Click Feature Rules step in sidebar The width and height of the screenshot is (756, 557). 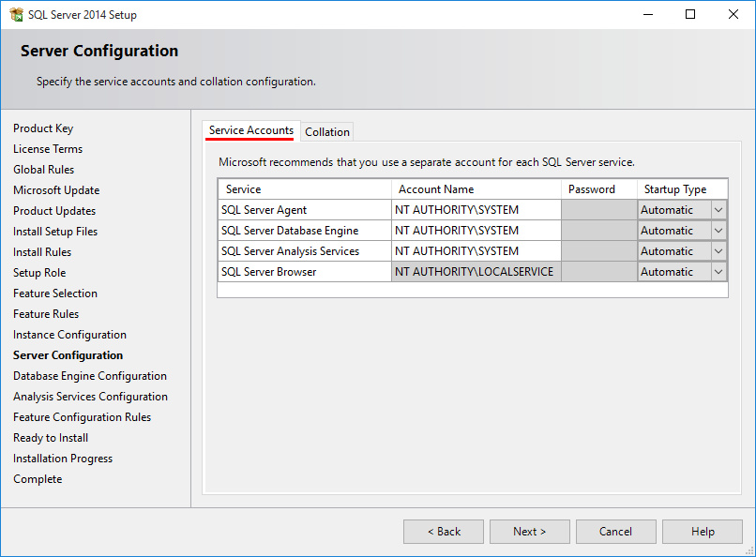click(46, 314)
